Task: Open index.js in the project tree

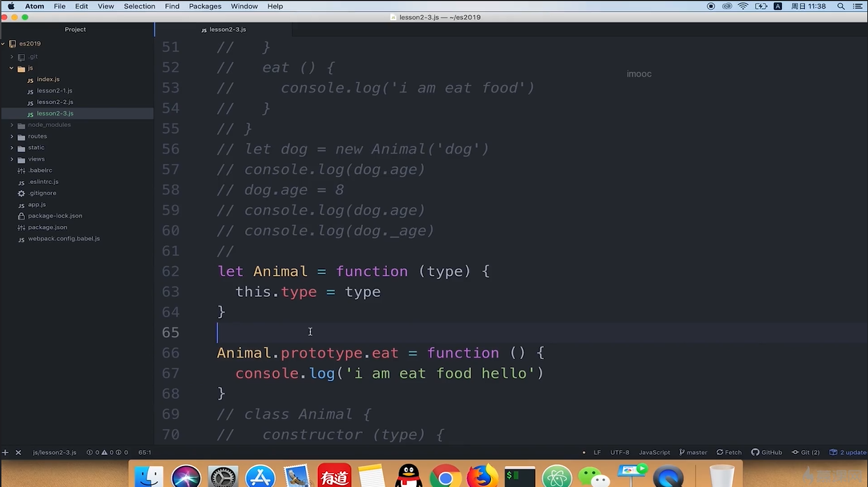Action: 48,79
